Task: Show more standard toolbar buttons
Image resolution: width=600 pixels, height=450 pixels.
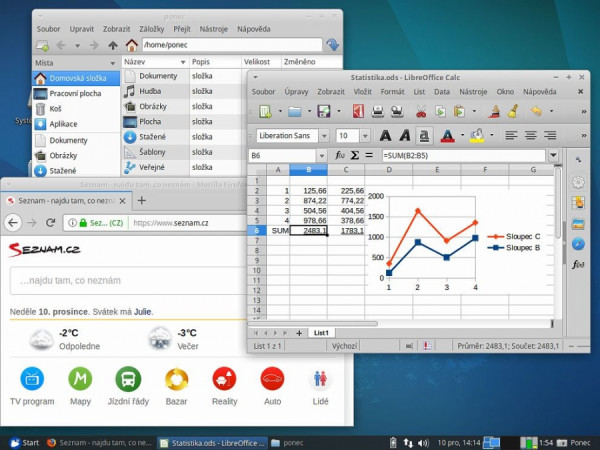Action: coord(584,112)
